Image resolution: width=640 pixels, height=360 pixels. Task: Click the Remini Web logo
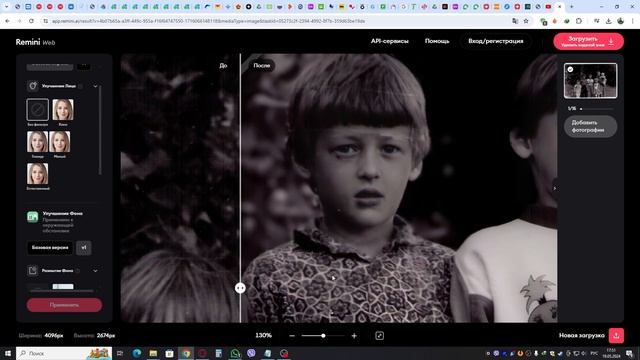coord(35,42)
